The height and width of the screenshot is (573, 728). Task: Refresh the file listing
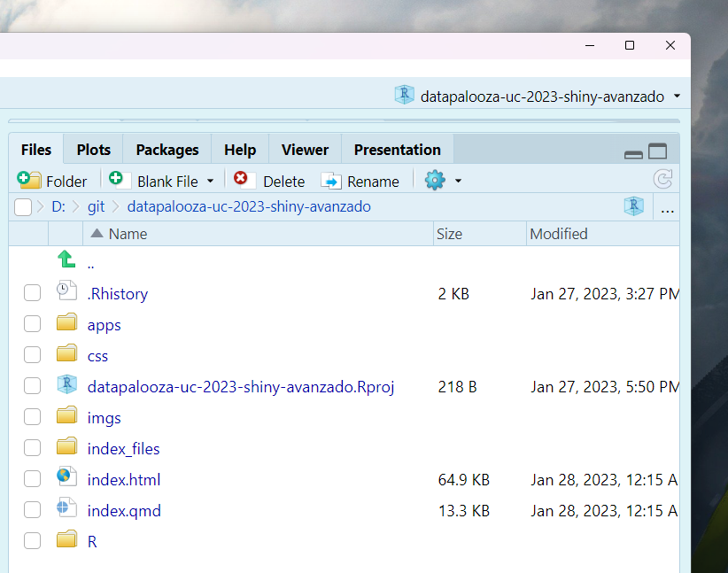[x=662, y=180]
